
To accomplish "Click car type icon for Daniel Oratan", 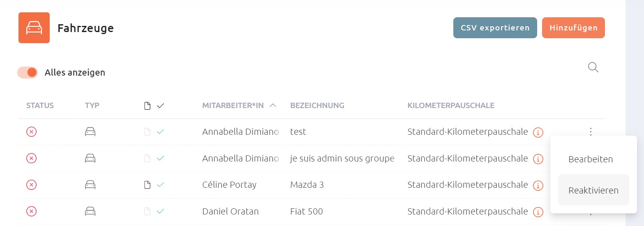I will pos(90,212).
